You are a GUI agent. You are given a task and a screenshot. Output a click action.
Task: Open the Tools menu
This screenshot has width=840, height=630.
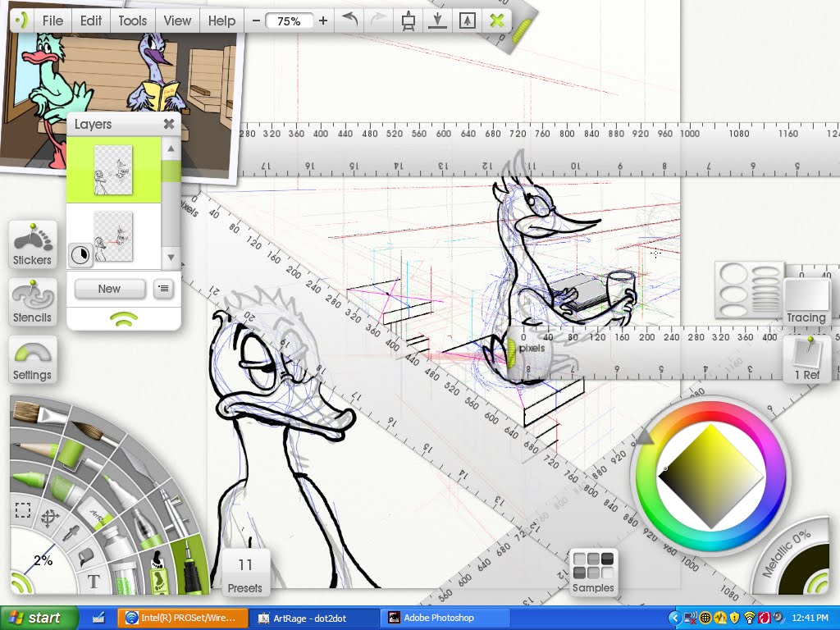(x=132, y=21)
